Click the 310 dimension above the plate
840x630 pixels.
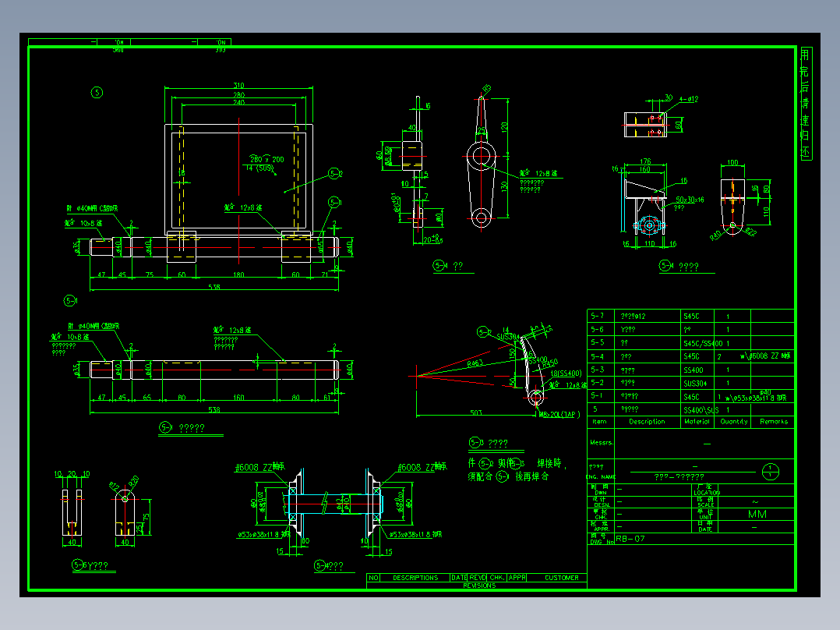click(239, 85)
